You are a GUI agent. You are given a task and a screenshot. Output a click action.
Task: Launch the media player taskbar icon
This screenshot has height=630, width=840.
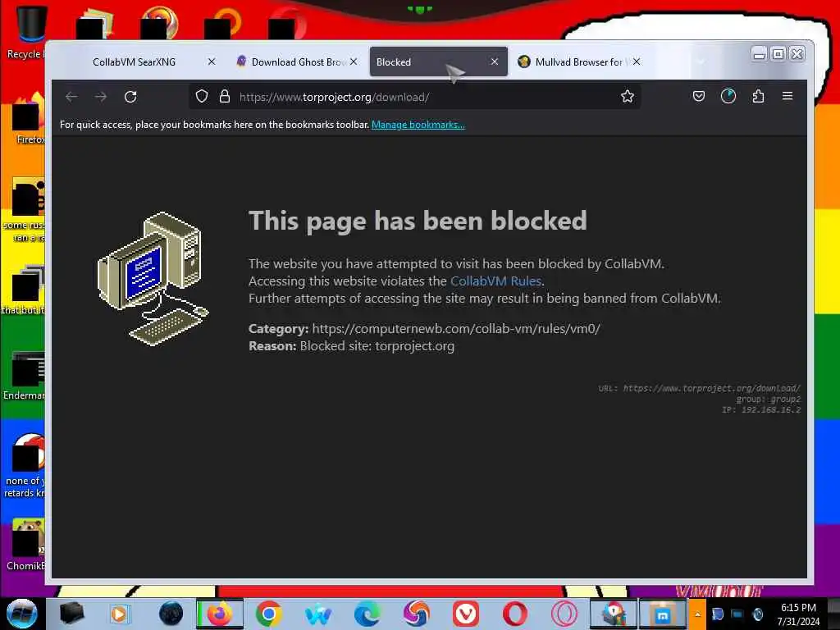(x=120, y=614)
